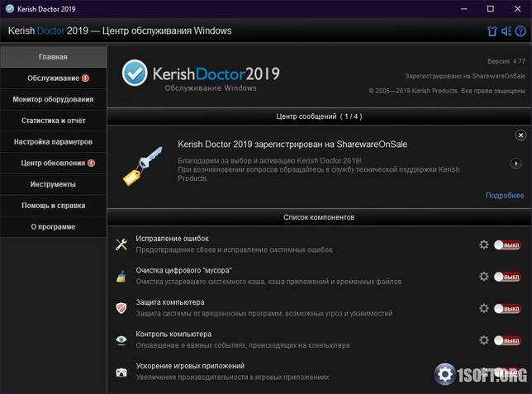The image size is (532, 394).
Task: Close the Kerish Doctor window
Action: tap(517, 9)
